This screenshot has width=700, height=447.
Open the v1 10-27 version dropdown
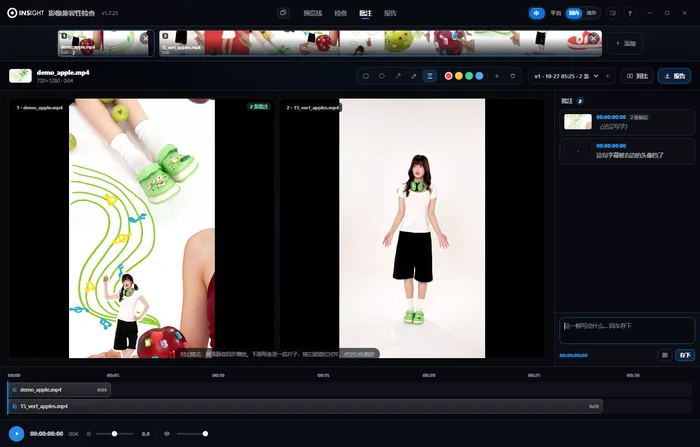pos(567,76)
